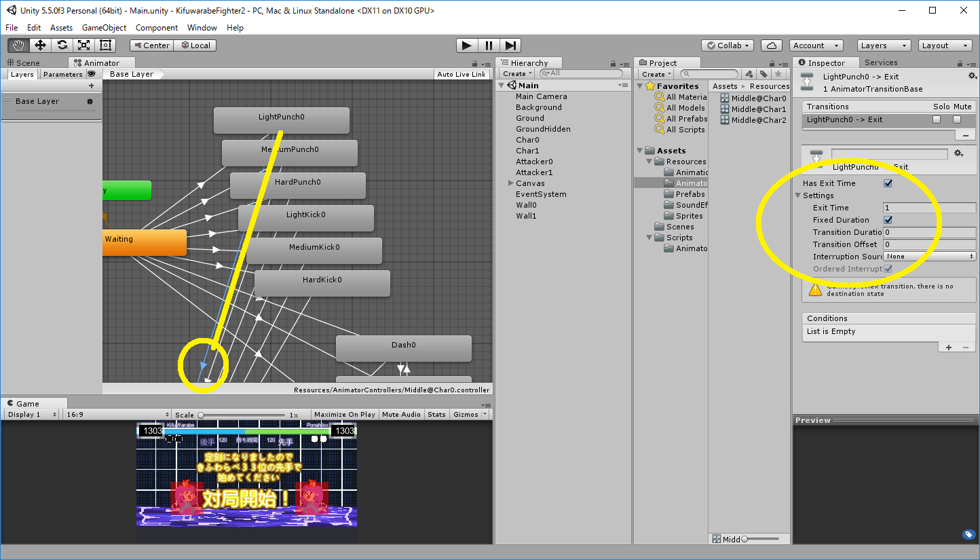Collapse the Favorites tree
Image resolution: width=980 pixels, height=560 pixels.
[639, 86]
